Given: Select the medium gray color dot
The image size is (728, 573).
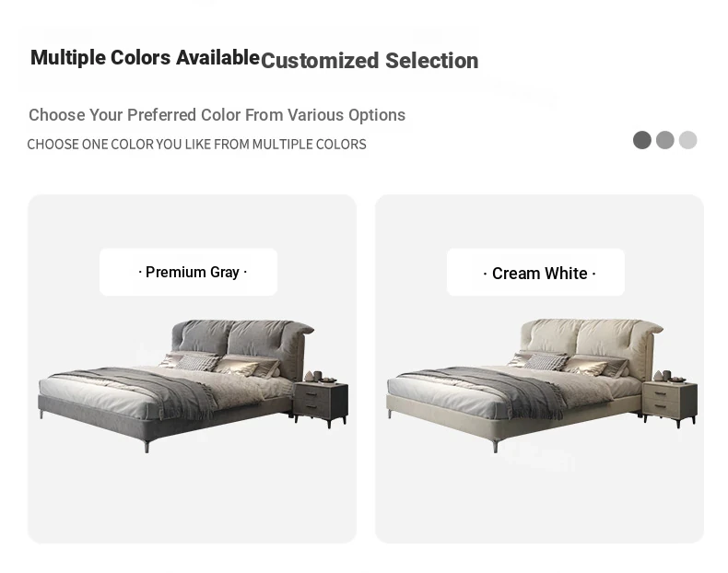Looking at the screenshot, I should [x=665, y=140].
